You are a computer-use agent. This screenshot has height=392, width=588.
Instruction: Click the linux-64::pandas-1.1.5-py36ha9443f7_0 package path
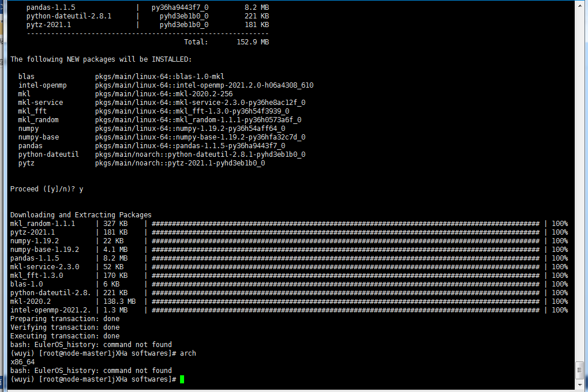190,145
